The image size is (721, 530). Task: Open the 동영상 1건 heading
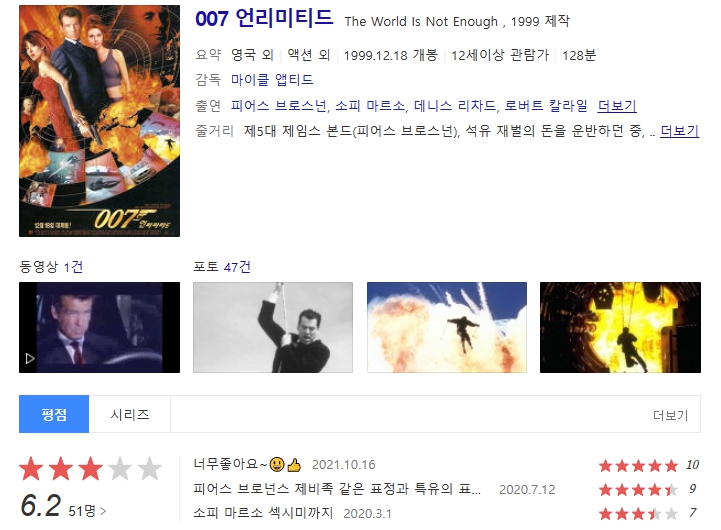click(x=51, y=267)
